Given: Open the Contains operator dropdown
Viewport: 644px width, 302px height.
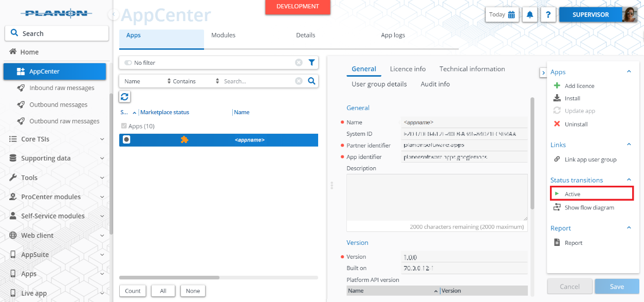Looking at the screenshot, I should (196, 81).
